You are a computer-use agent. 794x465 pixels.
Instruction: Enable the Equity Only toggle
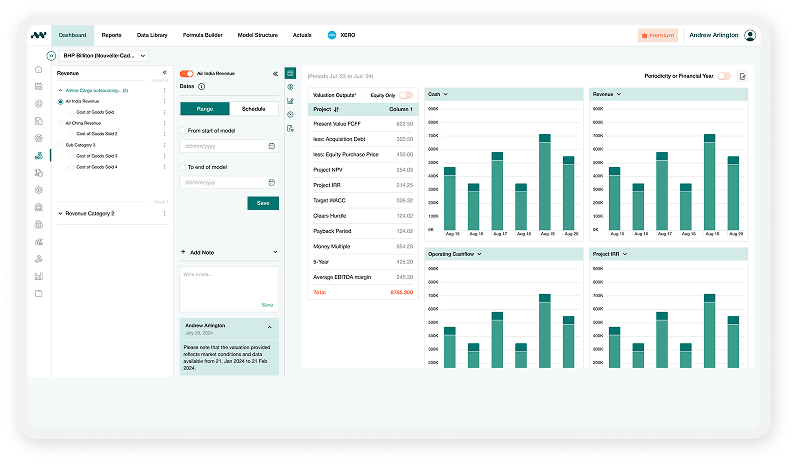tap(405, 94)
